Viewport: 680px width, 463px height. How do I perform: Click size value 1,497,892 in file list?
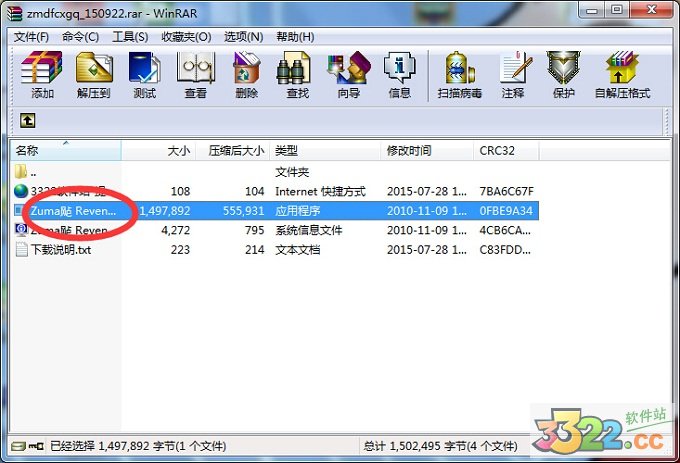point(164,211)
